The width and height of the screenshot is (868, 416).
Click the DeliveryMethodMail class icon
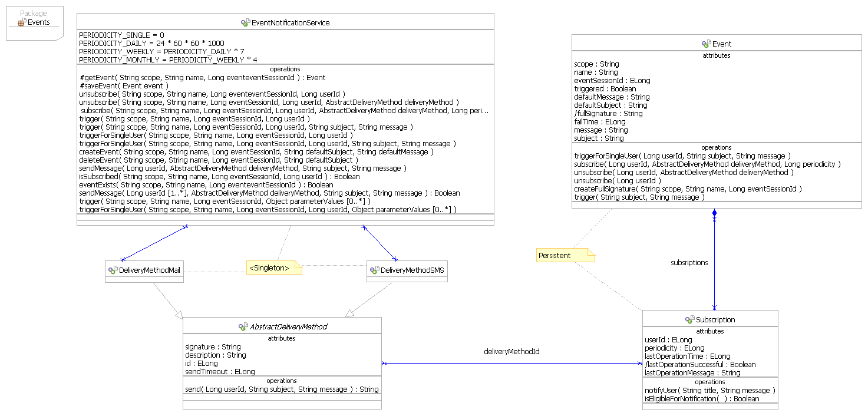[113, 270]
